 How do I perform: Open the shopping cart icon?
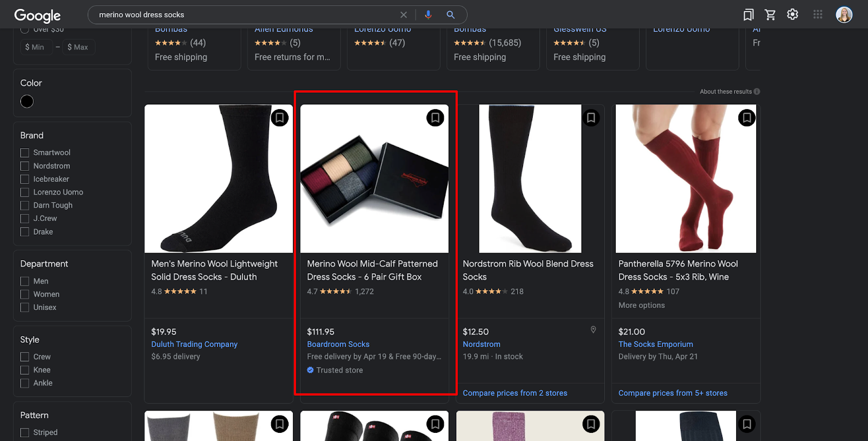[770, 15]
